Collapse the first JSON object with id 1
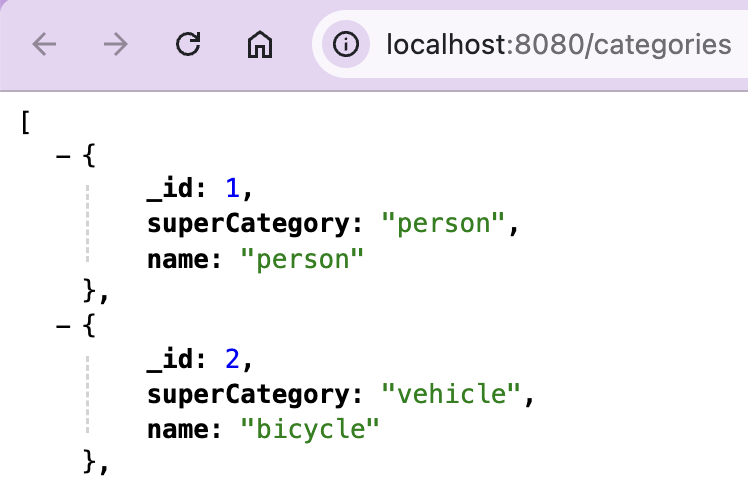 click(x=63, y=156)
